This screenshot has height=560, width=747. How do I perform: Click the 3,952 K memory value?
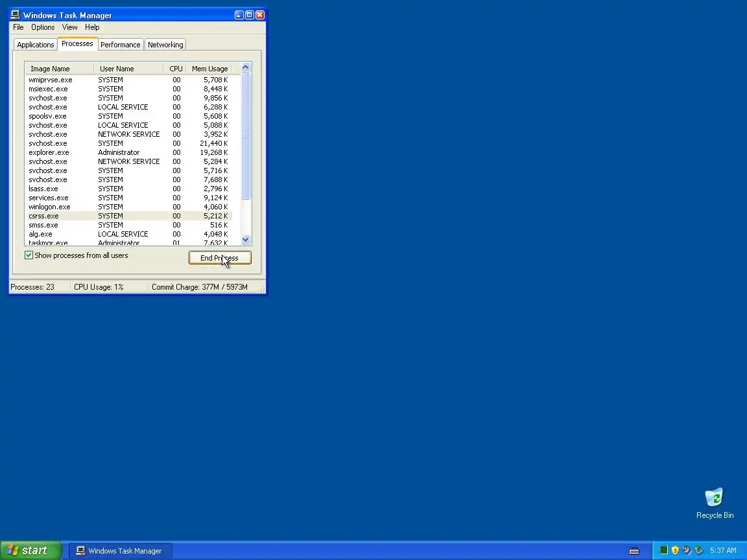[215, 134]
